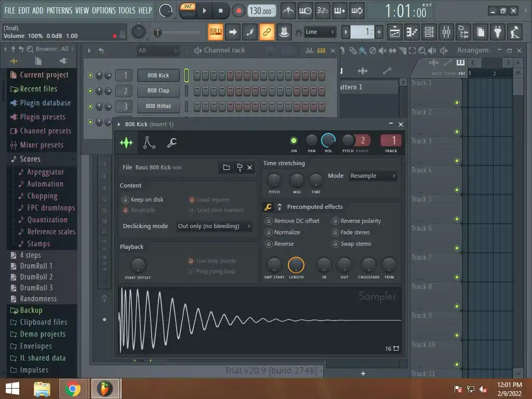Toggle the Normalize option
Screen dimensions: 532x399
[283, 232]
